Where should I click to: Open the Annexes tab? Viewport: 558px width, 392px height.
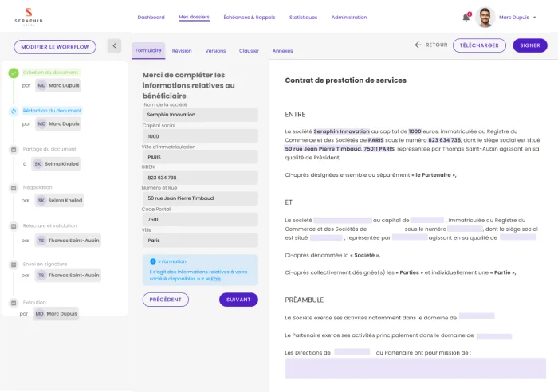tap(282, 51)
